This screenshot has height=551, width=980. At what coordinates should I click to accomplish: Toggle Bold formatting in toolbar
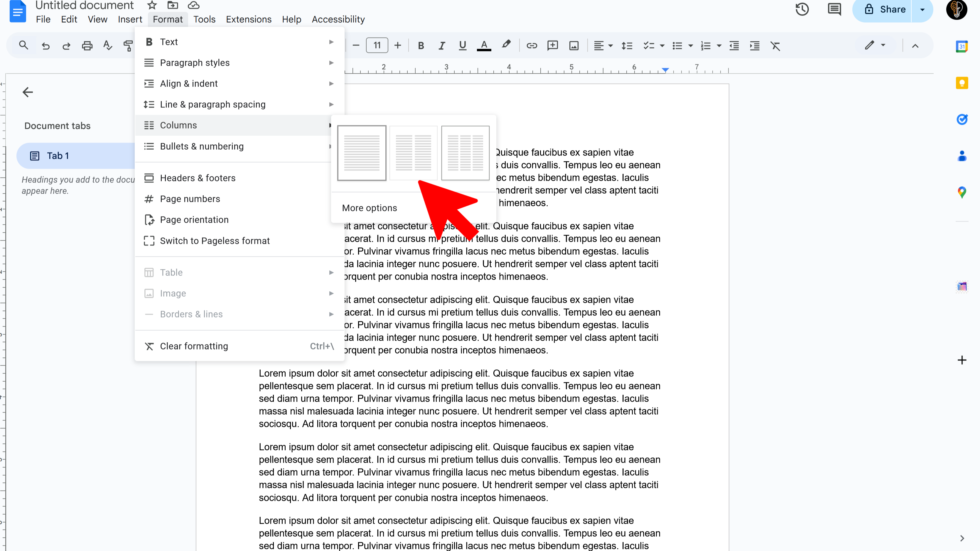pos(421,46)
